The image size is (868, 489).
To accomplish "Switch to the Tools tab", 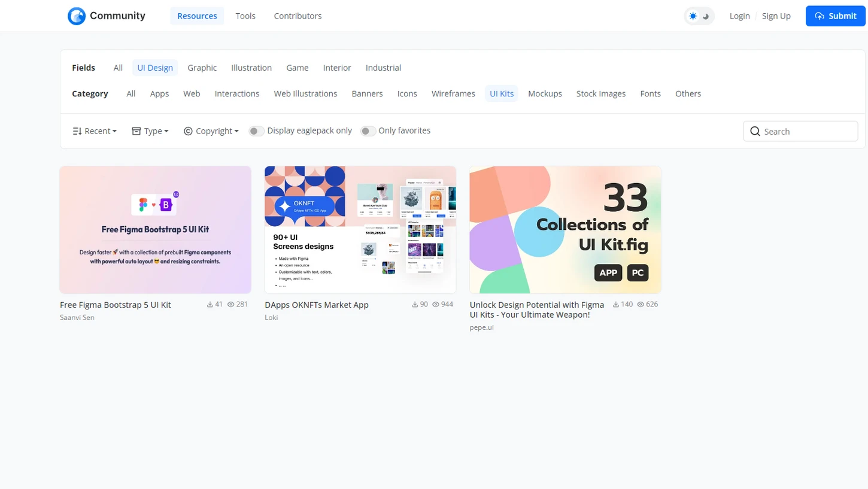I will (x=245, y=16).
